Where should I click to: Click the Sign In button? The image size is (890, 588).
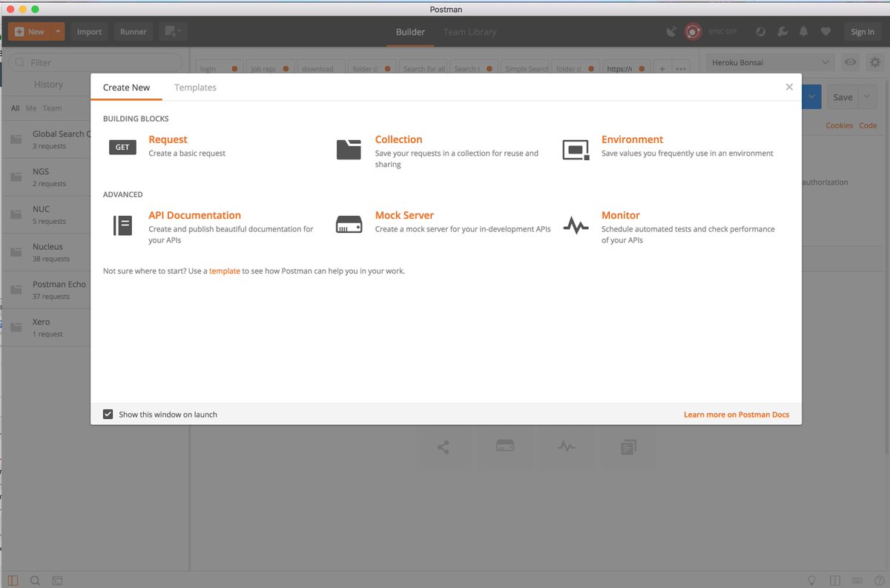click(863, 32)
